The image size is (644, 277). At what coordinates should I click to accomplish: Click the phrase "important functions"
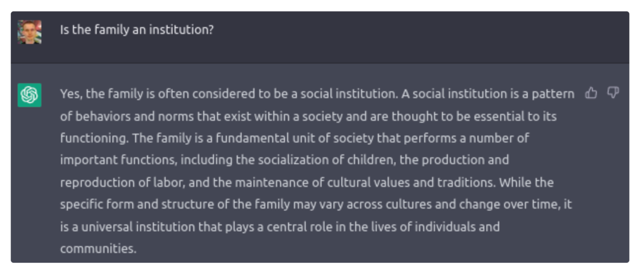tap(119, 160)
